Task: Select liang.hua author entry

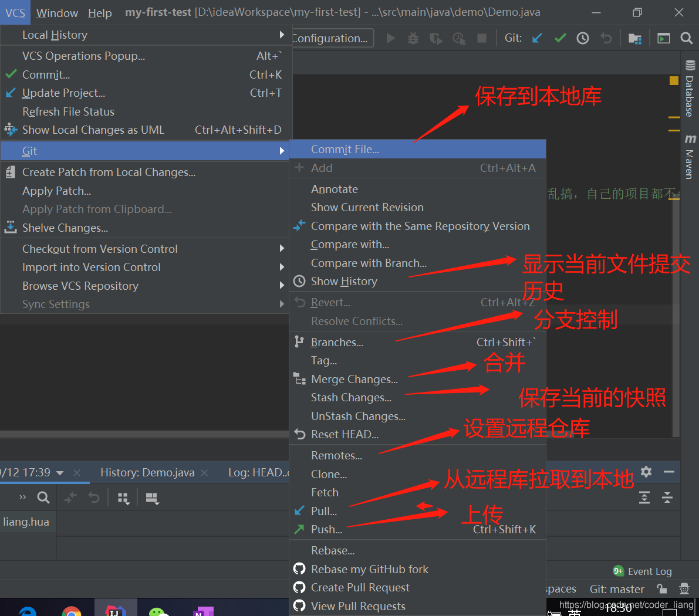Action: point(26,522)
